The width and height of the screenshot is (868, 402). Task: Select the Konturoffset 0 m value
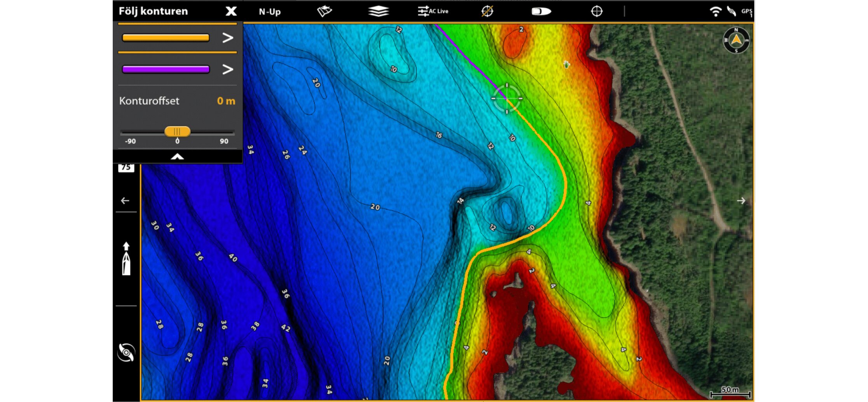pyautogui.click(x=226, y=101)
